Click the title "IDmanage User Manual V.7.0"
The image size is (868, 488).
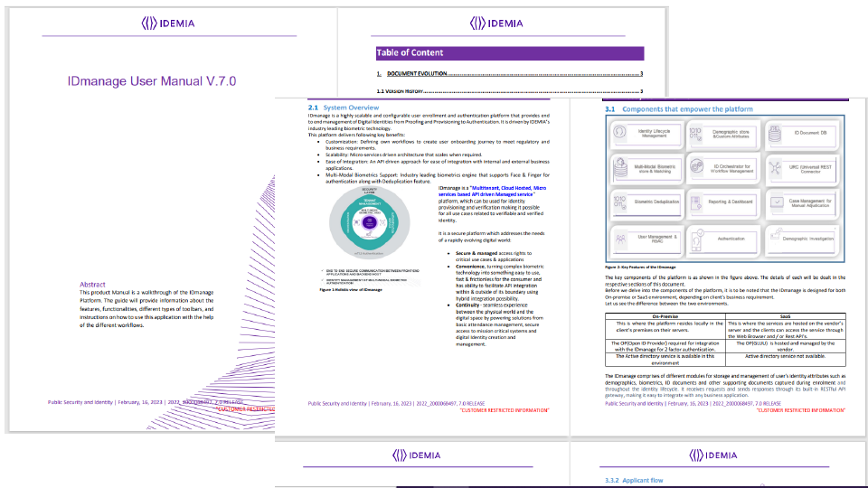152,81
